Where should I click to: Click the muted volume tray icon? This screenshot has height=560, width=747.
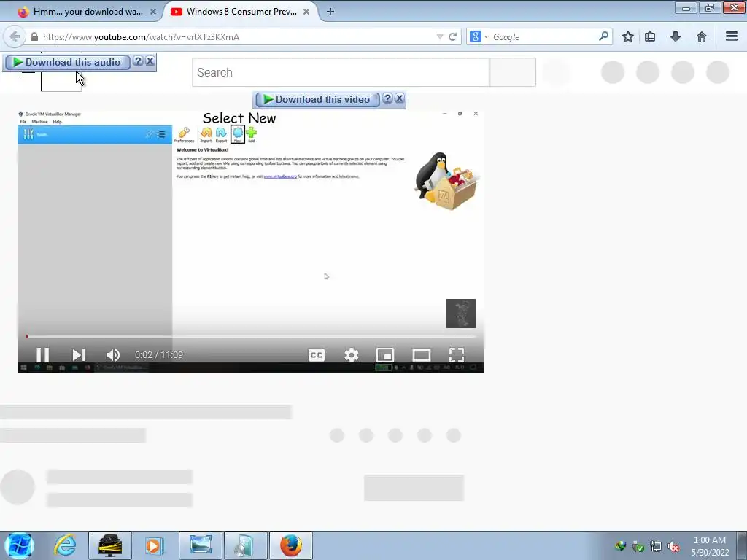pos(673,546)
